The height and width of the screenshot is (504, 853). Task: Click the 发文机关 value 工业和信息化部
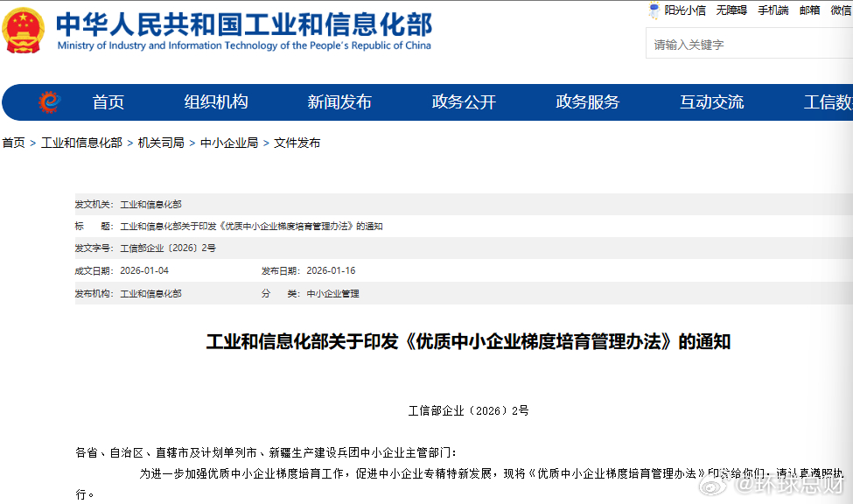pos(150,204)
